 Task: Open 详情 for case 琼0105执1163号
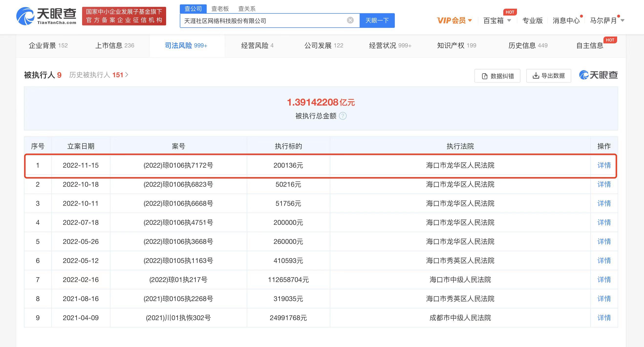coord(604,260)
